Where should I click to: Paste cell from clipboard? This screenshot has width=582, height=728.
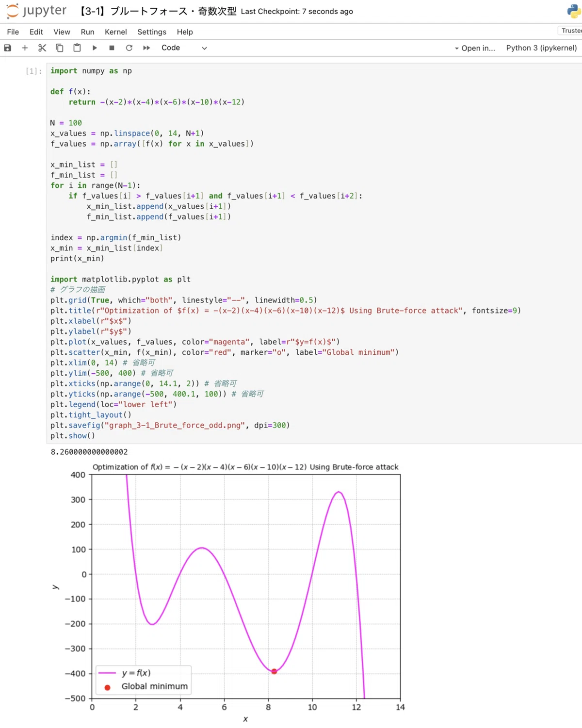point(77,48)
